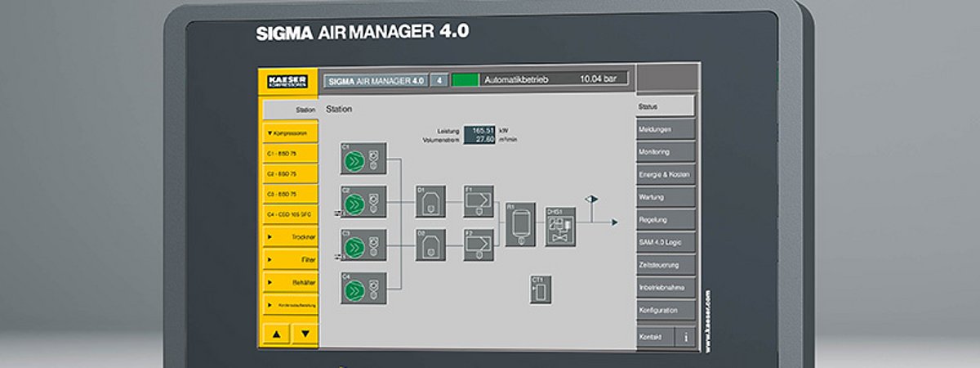This screenshot has height=368, width=980.
Task: Open dryer D1 block in diagram
Action: (430, 201)
